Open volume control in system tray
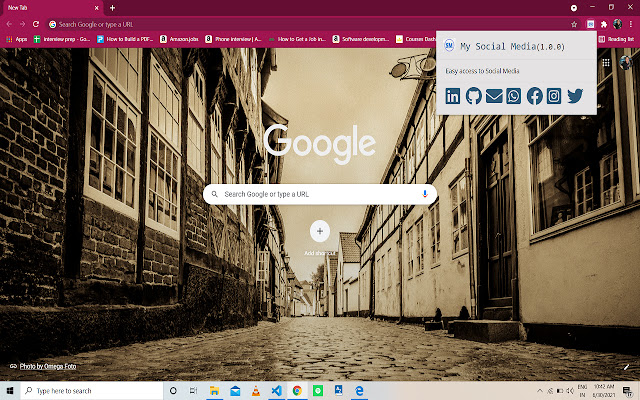The image size is (640, 400). (570, 391)
